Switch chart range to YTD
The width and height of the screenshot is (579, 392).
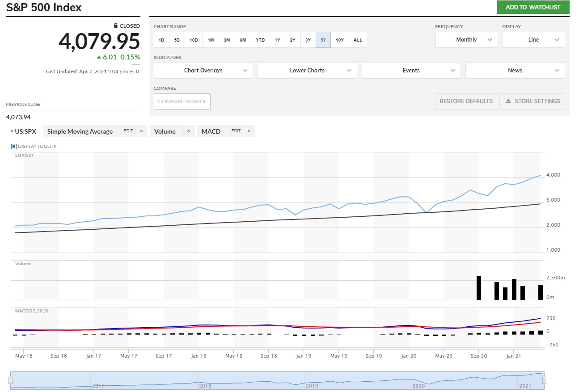[260, 40]
